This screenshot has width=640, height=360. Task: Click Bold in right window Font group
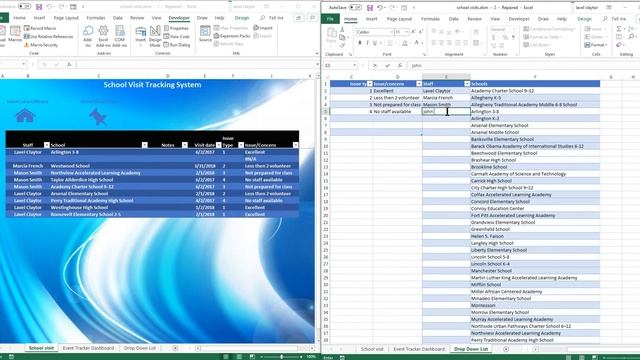click(360, 43)
